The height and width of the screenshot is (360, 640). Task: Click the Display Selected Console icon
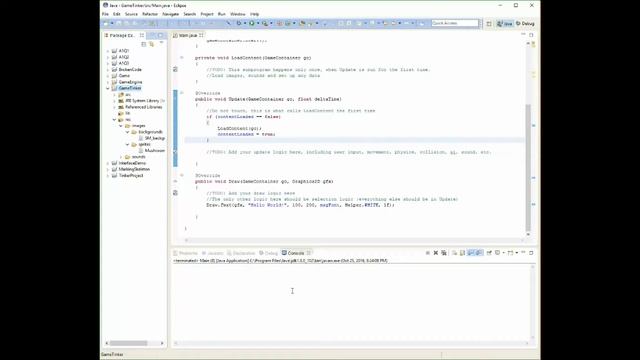coord(498,253)
